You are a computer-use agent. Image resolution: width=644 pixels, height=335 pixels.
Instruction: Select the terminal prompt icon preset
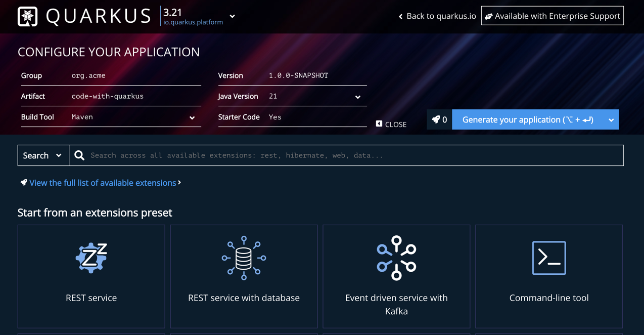click(x=549, y=258)
